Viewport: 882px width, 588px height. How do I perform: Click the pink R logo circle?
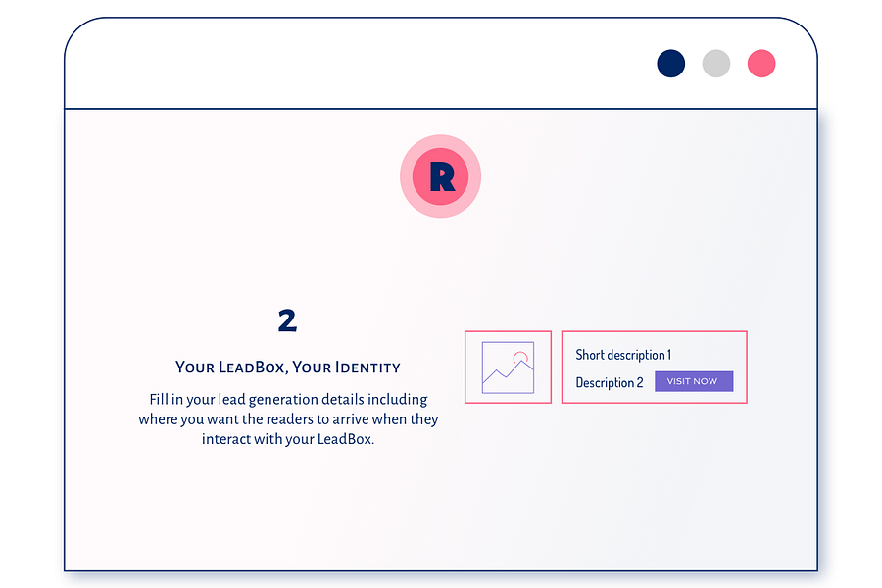click(x=440, y=176)
